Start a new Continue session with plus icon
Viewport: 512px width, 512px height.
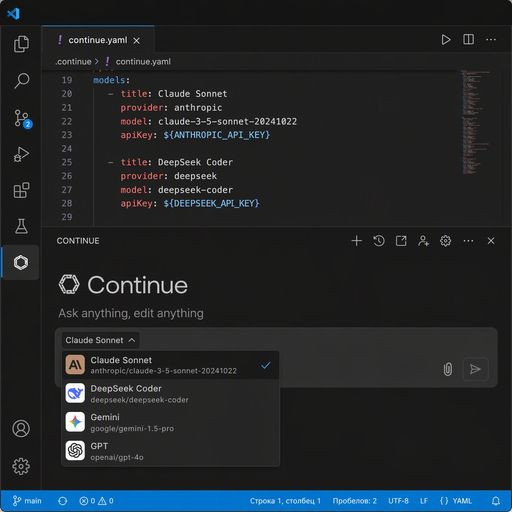(x=356, y=241)
